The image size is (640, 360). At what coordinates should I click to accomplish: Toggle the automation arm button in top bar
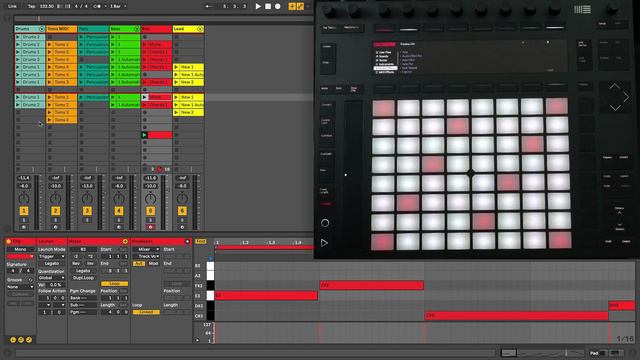pos(300,6)
